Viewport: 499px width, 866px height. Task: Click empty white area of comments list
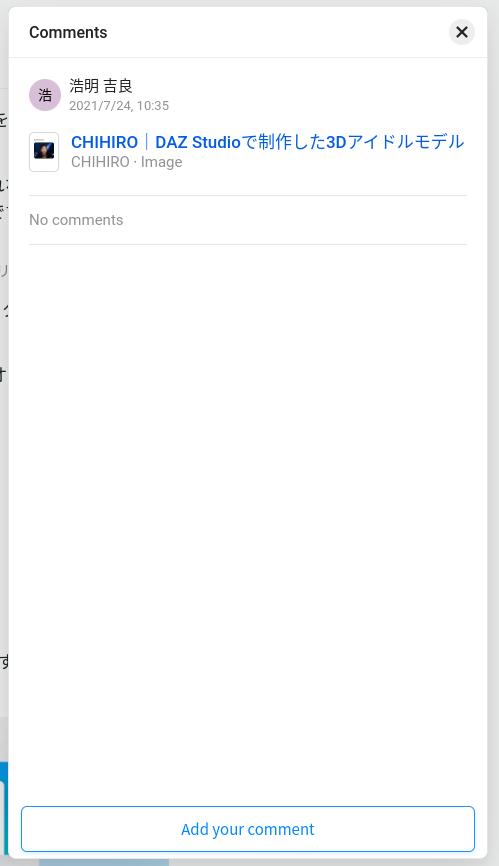[248, 497]
